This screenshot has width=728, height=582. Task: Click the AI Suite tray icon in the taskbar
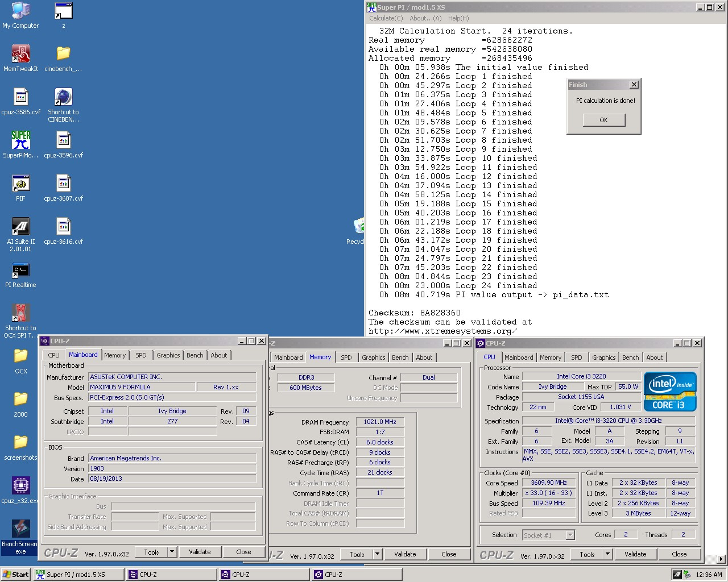click(x=677, y=575)
